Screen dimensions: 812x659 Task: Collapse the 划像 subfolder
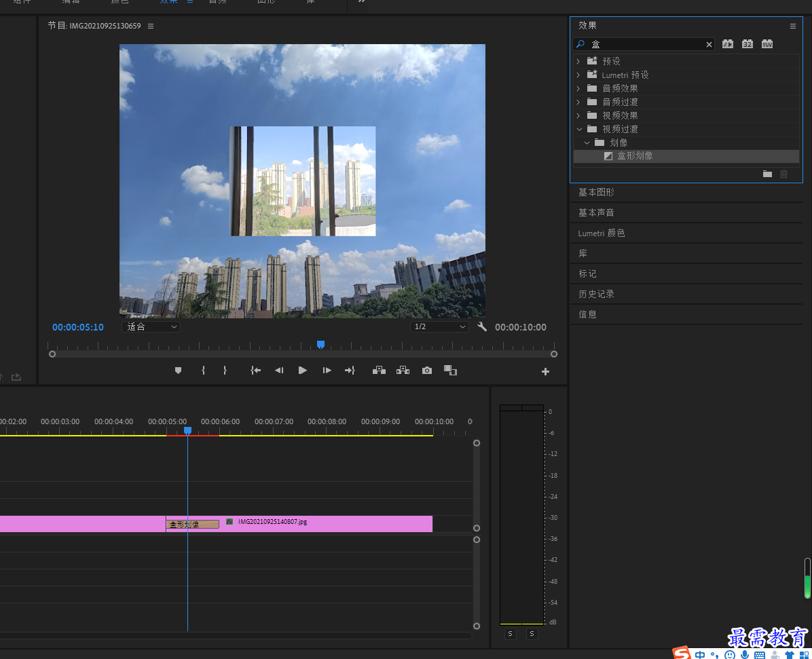tap(587, 143)
